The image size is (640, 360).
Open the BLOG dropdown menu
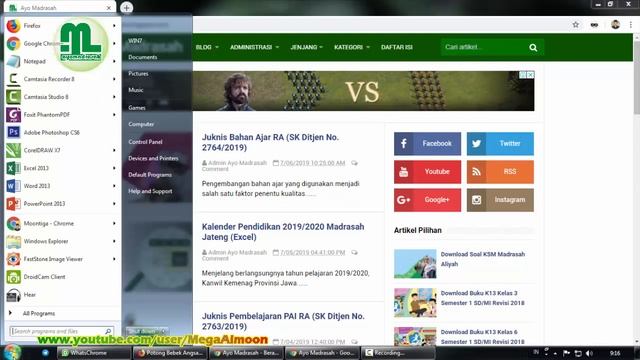click(207, 47)
